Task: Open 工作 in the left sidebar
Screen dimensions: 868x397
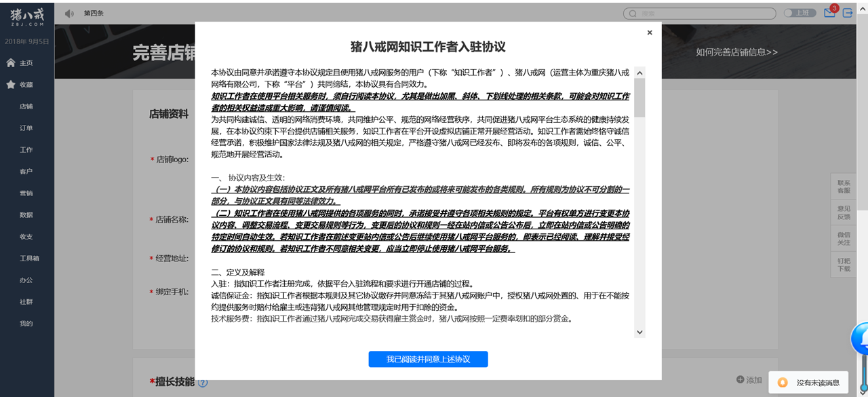Action: pos(26,150)
